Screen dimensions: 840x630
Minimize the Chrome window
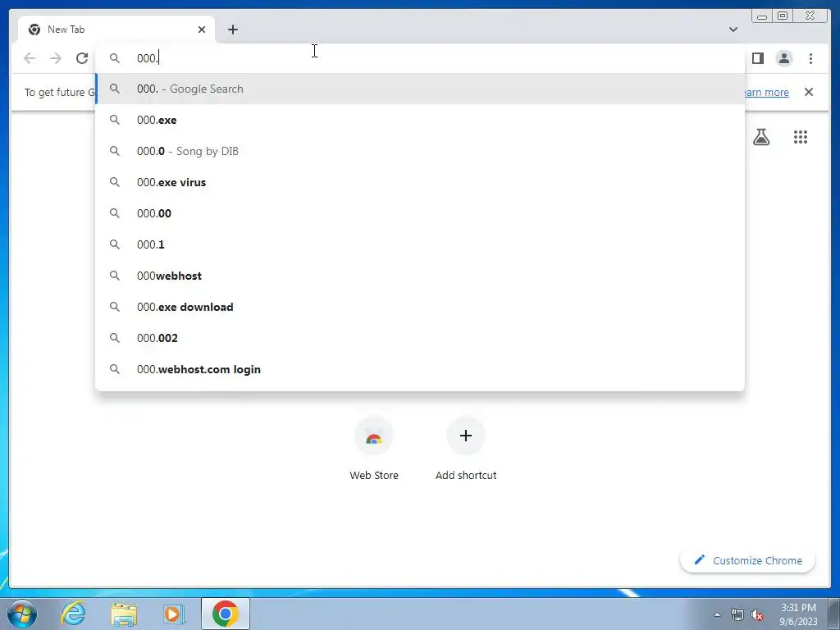point(762,16)
